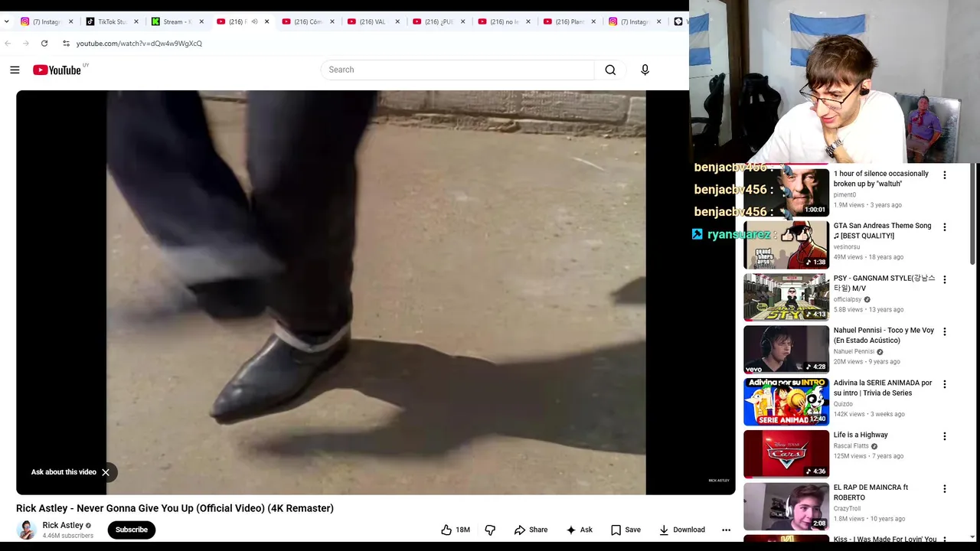Open site information icon in address bar
This screenshot has width=980, height=551.
click(x=66, y=44)
